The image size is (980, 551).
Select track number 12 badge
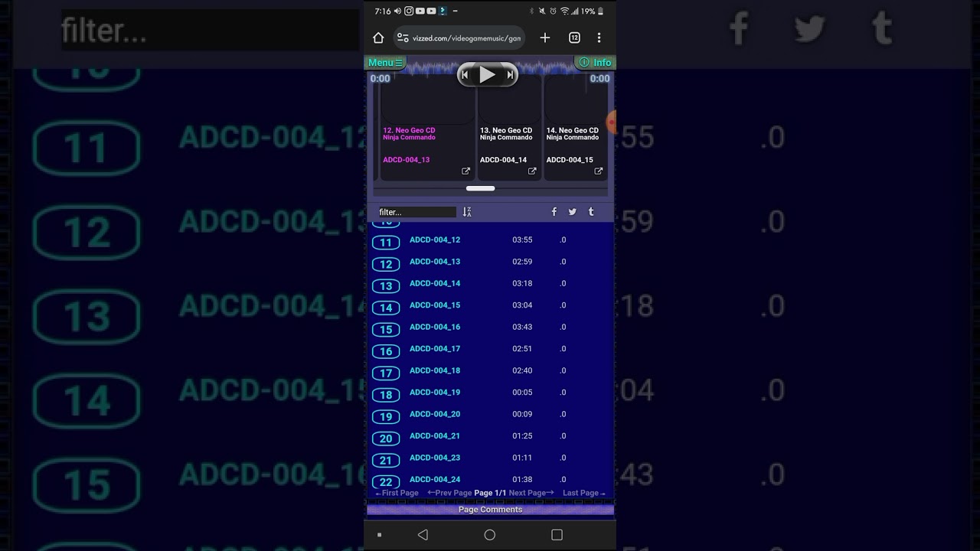[386, 264]
